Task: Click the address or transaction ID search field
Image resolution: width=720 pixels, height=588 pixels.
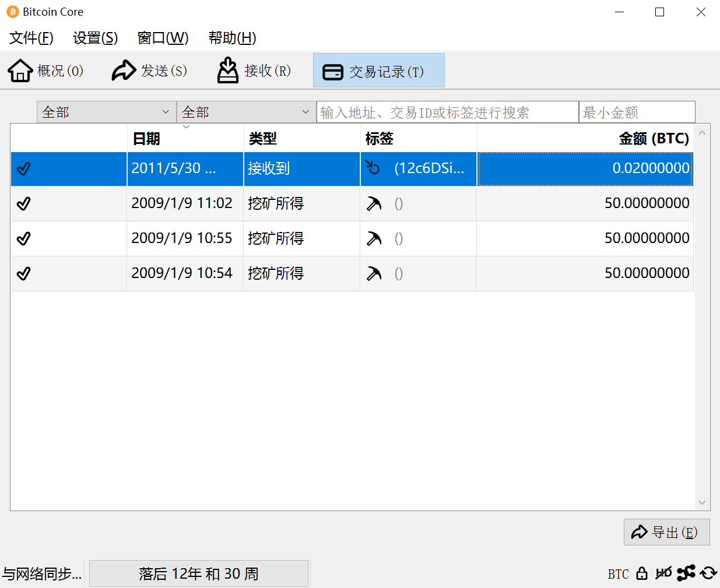Action: (447, 112)
